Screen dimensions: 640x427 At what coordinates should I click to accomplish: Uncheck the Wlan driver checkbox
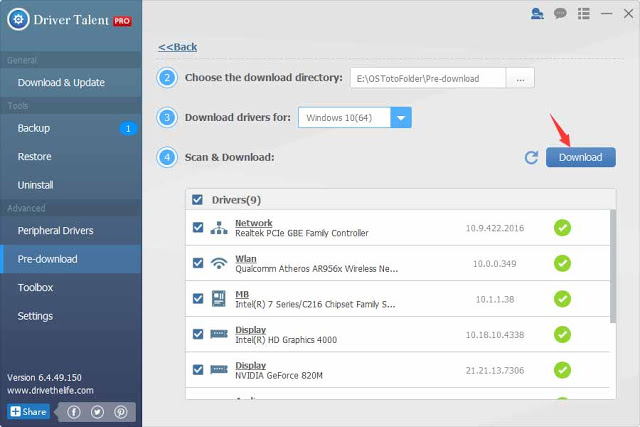[x=198, y=263]
